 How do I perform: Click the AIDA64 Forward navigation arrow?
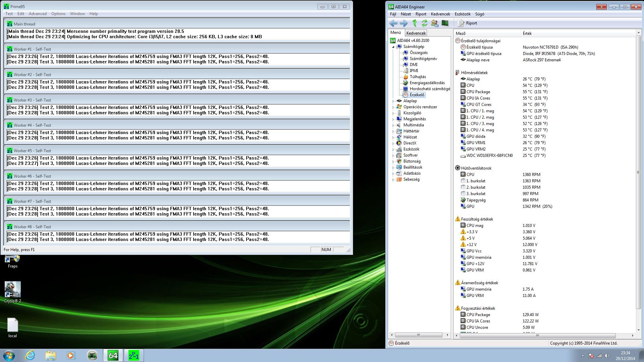pyautogui.click(x=404, y=23)
